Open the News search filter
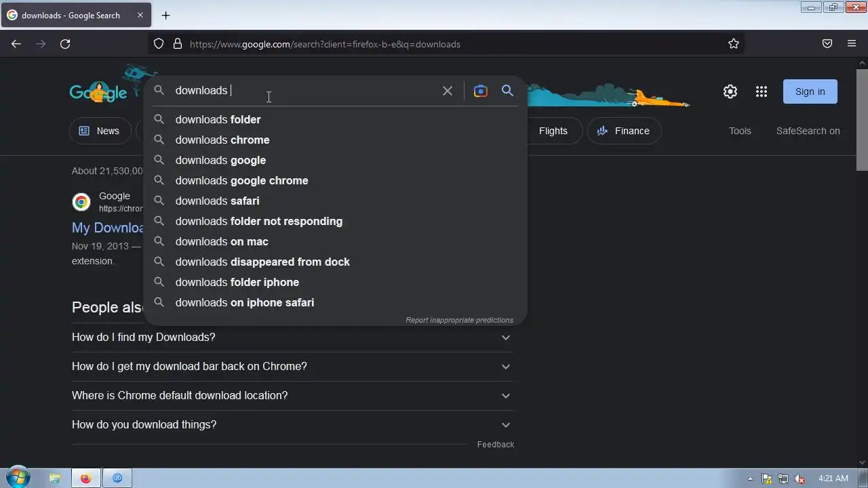The image size is (868, 488). click(x=100, y=131)
